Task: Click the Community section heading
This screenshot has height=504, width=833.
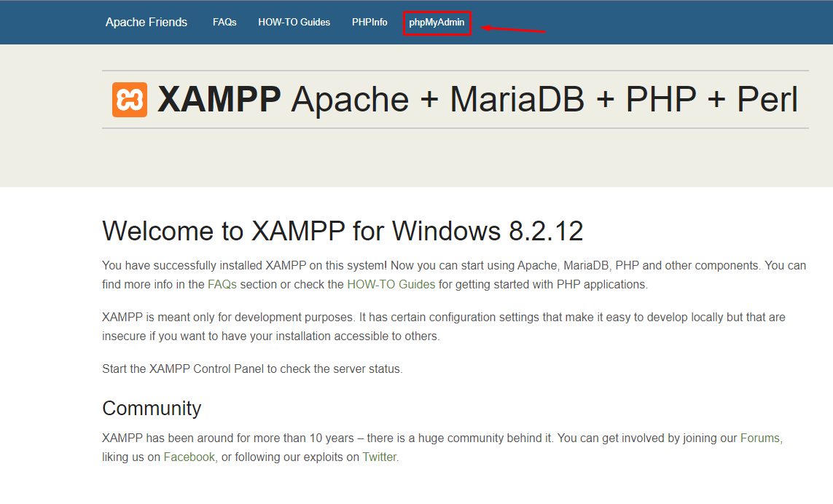Action: click(x=152, y=408)
